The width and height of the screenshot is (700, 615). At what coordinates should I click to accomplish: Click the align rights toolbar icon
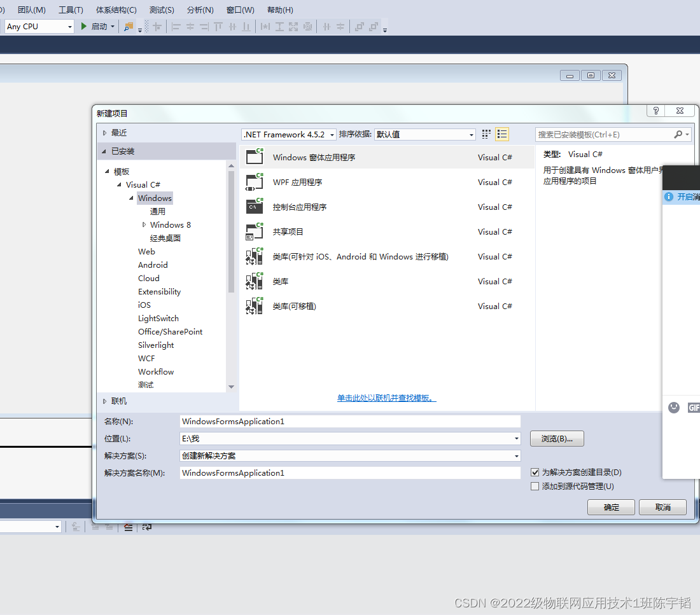point(204,27)
